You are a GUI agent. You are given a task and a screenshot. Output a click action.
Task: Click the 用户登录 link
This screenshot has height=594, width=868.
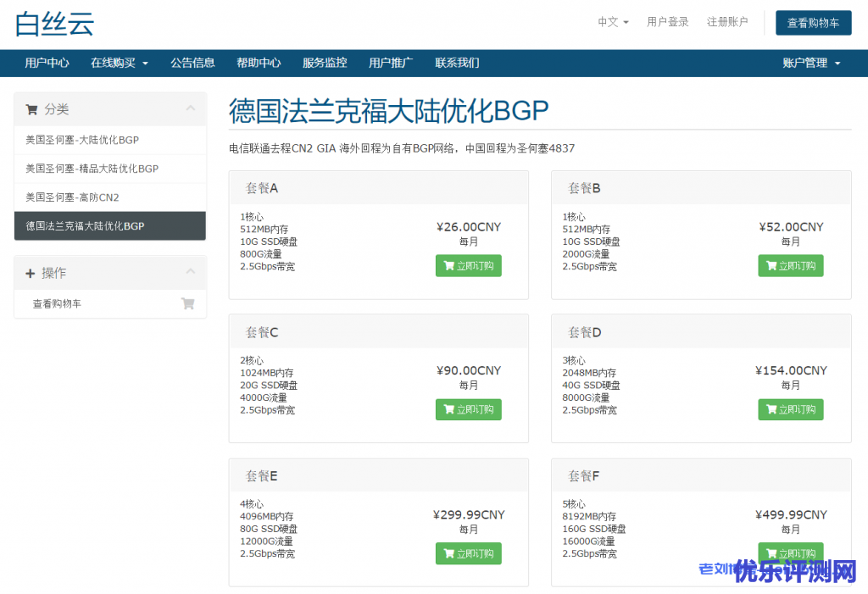pos(668,22)
